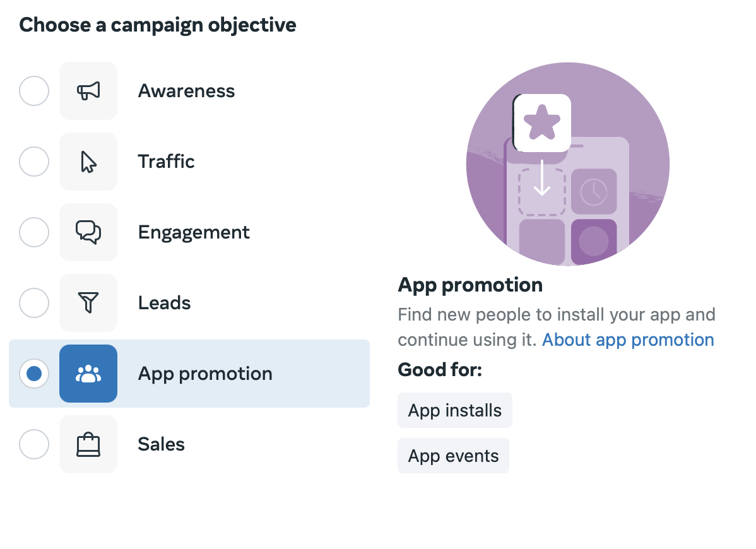Click the Engagement chat bubbles icon

point(88,232)
